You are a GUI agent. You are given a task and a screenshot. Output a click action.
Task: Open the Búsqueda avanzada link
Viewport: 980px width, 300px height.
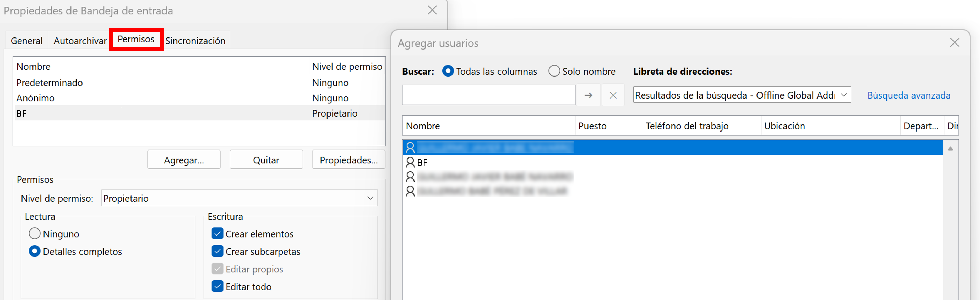(x=908, y=95)
